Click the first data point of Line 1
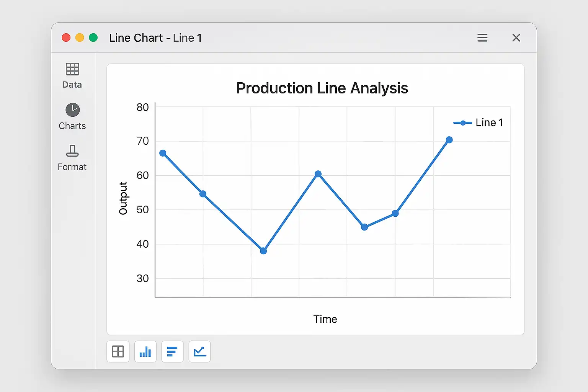 (x=163, y=153)
